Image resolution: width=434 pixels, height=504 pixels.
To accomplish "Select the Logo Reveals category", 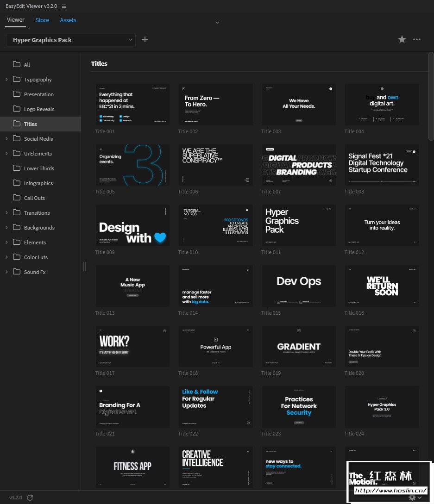I will (40, 109).
